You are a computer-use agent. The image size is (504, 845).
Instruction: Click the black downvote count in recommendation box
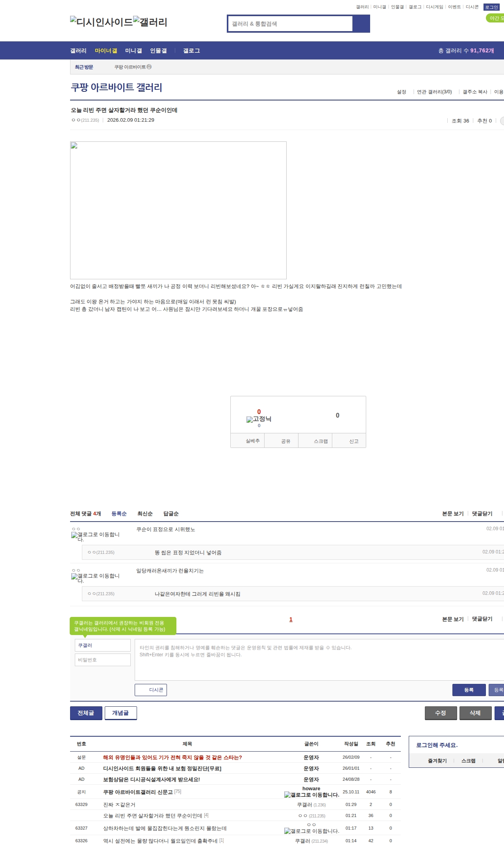[x=337, y=415]
